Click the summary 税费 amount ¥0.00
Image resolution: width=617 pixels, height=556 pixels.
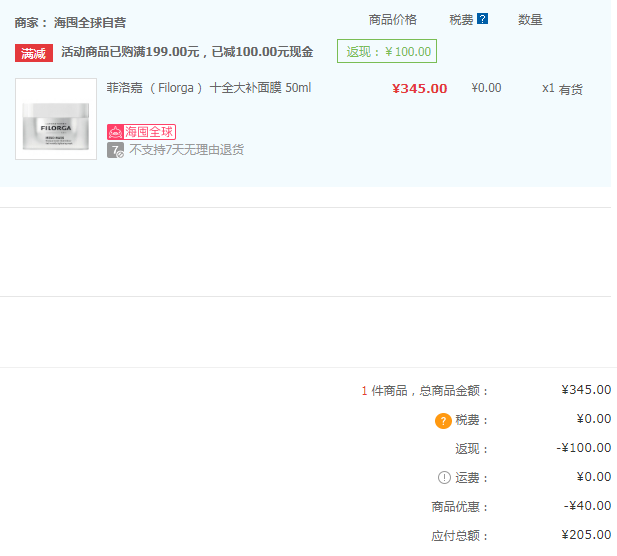(x=594, y=418)
